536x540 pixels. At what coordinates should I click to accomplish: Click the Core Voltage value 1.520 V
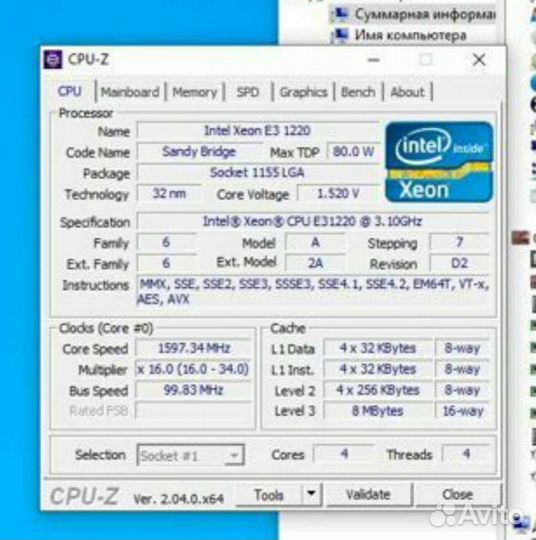click(x=338, y=194)
